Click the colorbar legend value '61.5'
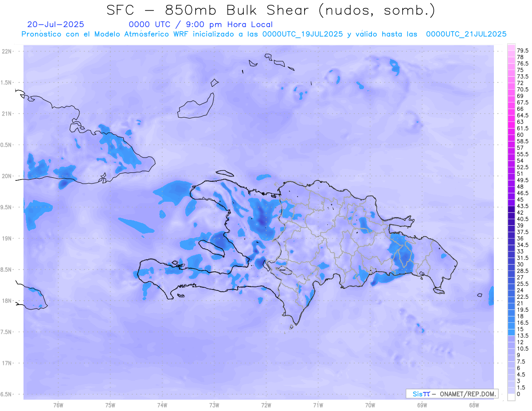Viewport: 532px width, 411px height. [523, 128]
